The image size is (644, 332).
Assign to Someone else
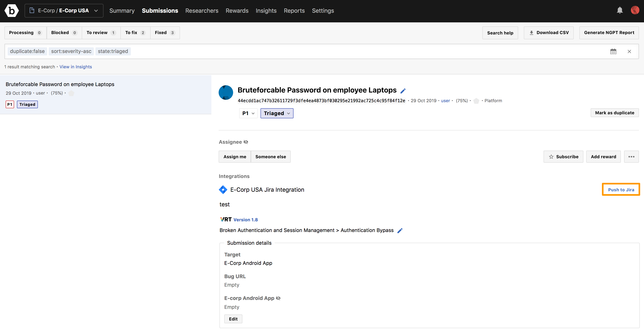point(271,157)
